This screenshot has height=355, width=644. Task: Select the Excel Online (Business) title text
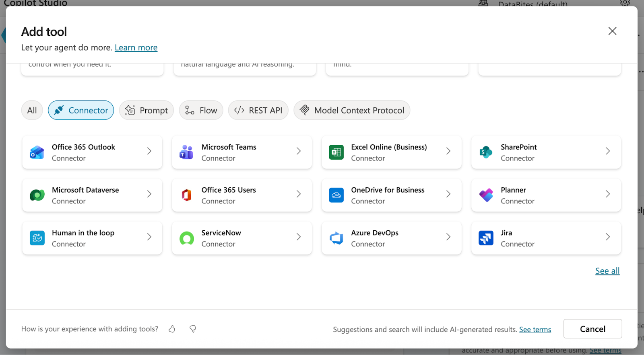click(389, 147)
